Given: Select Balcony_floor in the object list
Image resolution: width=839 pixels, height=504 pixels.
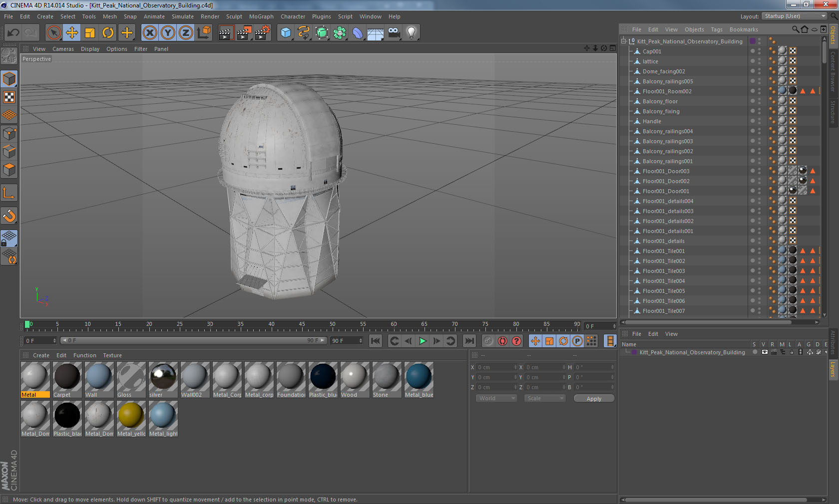Looking at the screenshot, I should [x=660, y=101].
